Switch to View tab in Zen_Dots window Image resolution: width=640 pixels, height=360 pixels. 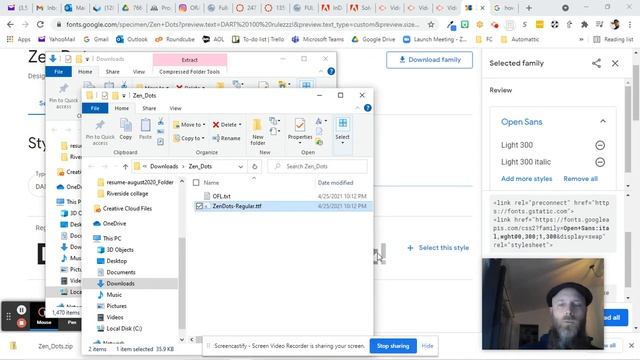click(x=176, y=108)
